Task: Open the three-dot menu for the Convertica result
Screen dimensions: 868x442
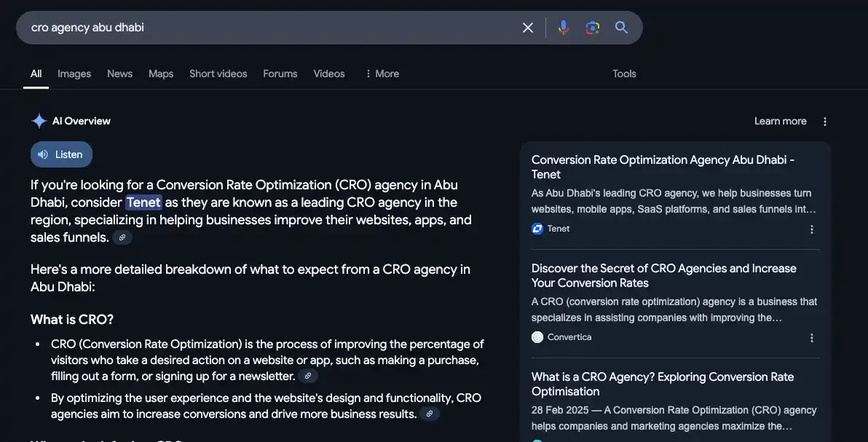Action: pyautogui.click(x=812, y=338)
